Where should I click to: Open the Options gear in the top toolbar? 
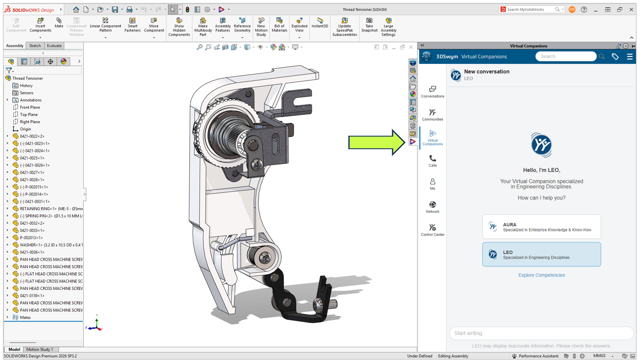[x=207, y=9]
